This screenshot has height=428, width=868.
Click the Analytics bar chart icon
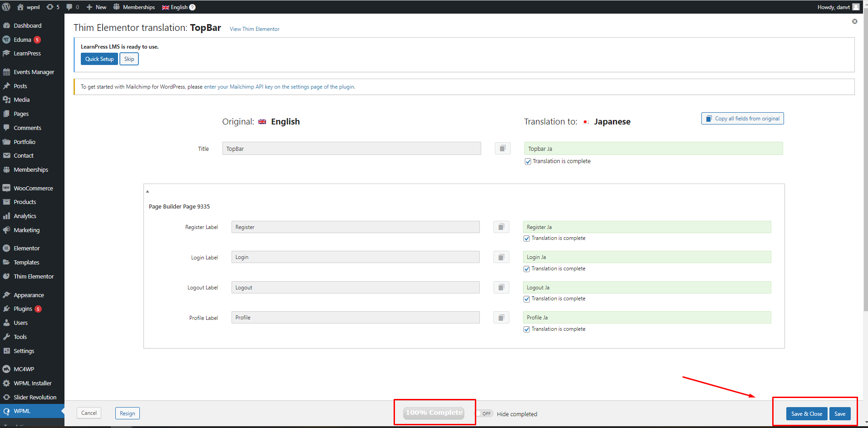click(x=6, y=216)
